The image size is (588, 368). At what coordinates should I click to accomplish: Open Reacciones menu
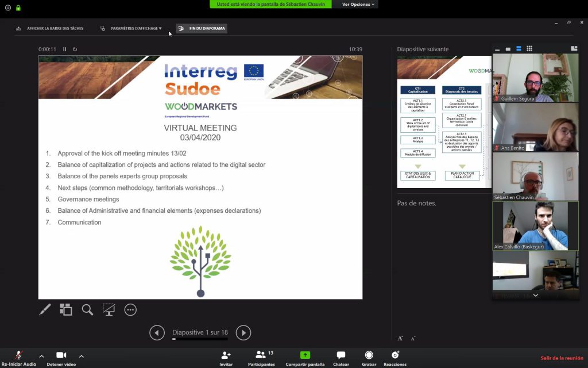point(395,358)
